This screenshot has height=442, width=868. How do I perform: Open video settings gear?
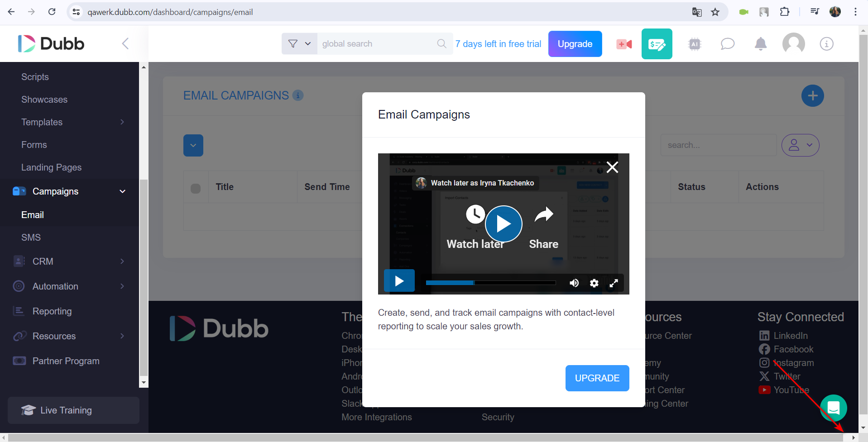[x=594, y=283]
